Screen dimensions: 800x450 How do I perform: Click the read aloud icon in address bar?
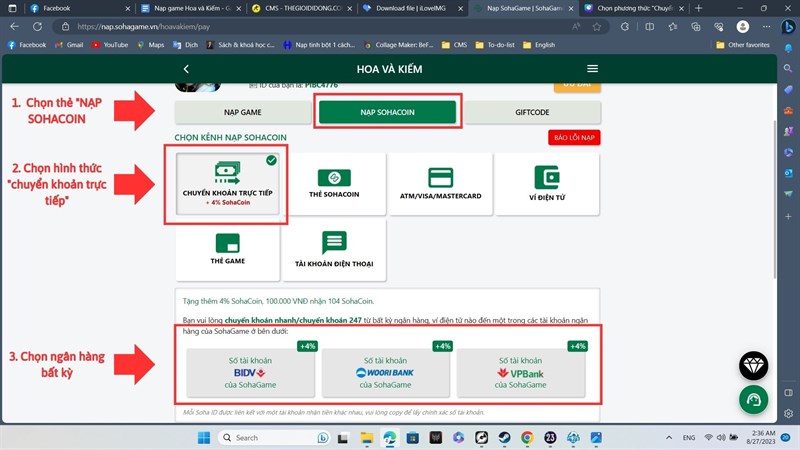(x=576, y=27)
